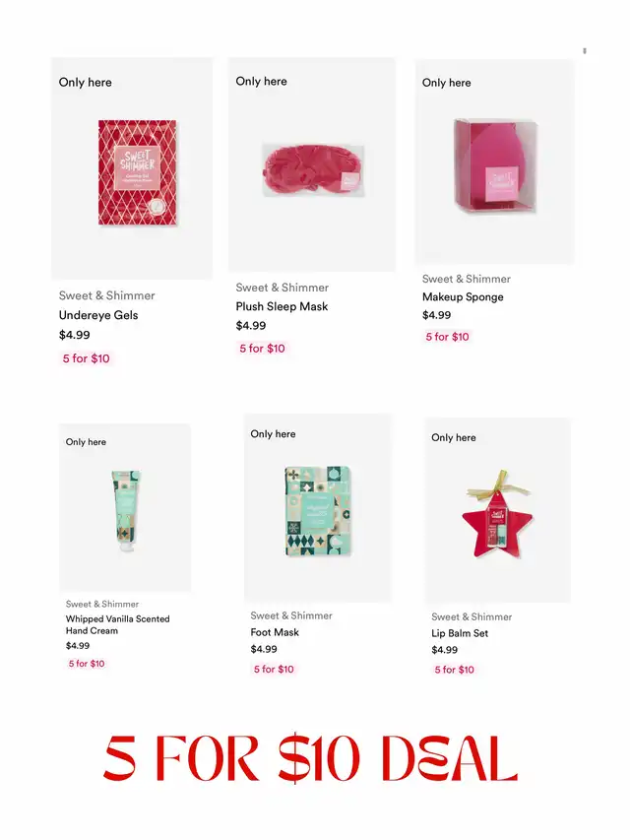
Task: Click the 5 for $10 badge under Lip Balm Set
Action: [454, 670]
